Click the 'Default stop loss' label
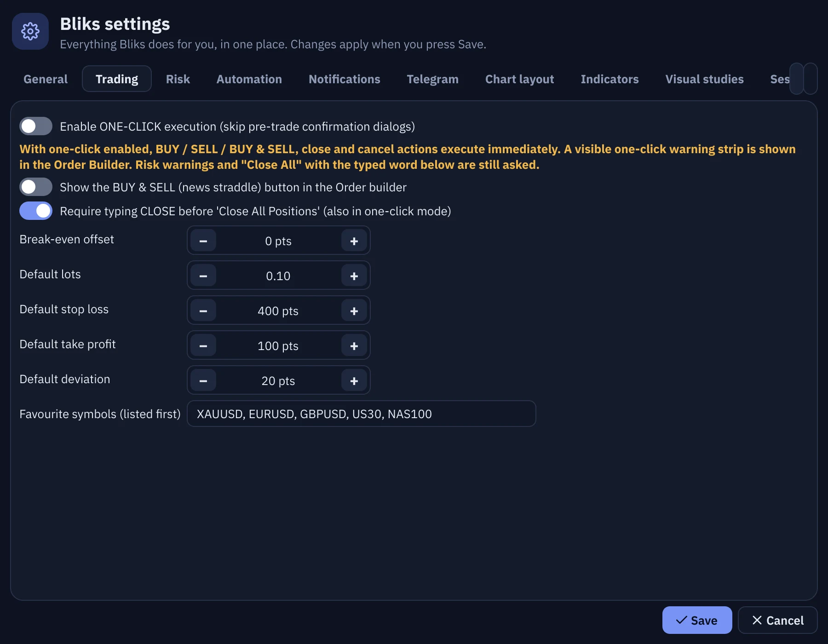The image size is (828, 644). click(64, 309)
